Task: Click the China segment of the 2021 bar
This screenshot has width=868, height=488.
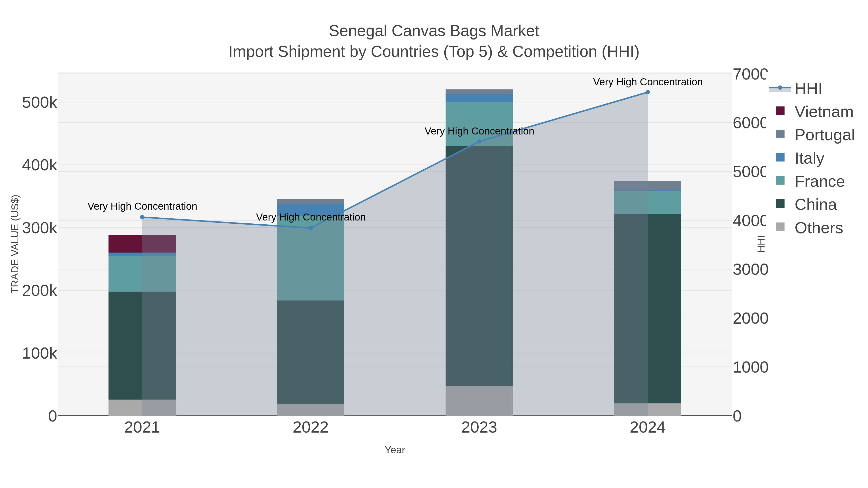Action: pos(142,346)
